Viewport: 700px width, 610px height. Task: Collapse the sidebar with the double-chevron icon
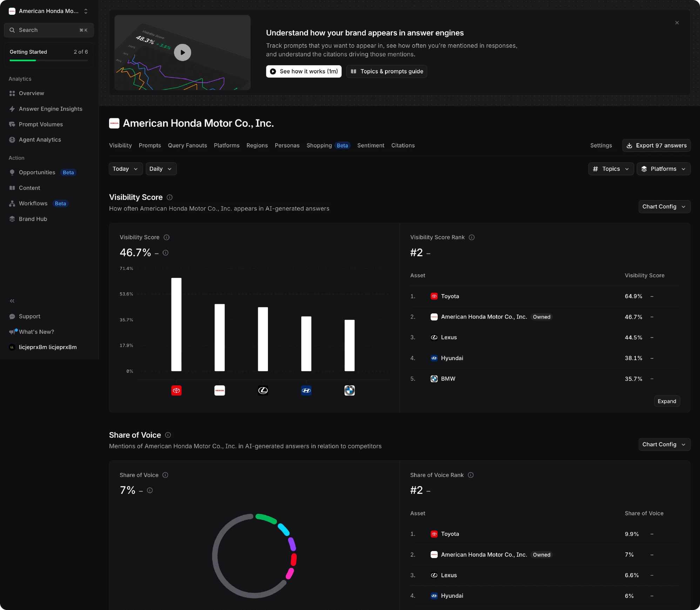[x=12, y=301]
